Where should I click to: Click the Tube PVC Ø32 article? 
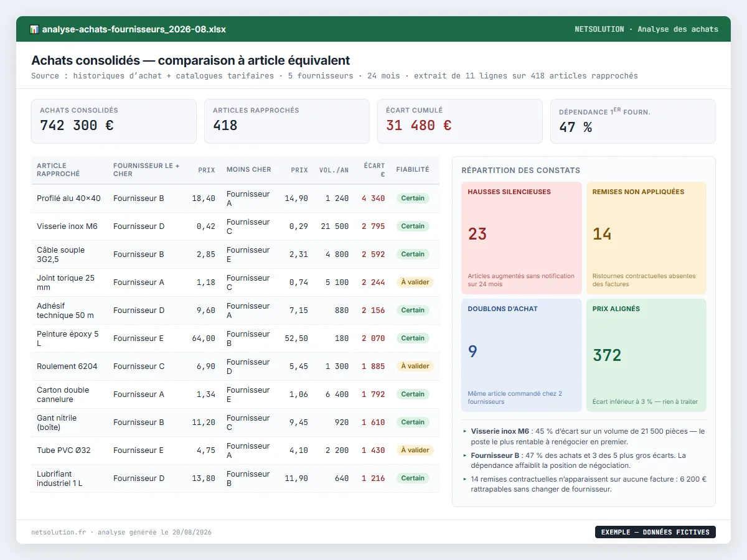63,450
